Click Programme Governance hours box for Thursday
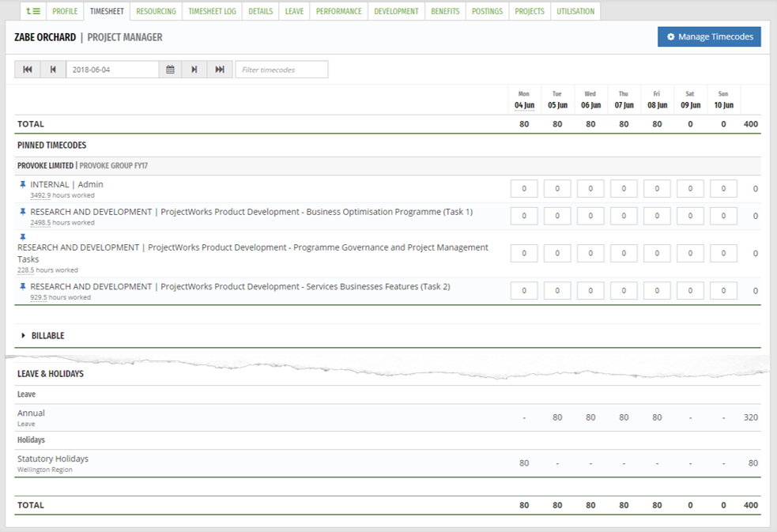 pos(624,254)
